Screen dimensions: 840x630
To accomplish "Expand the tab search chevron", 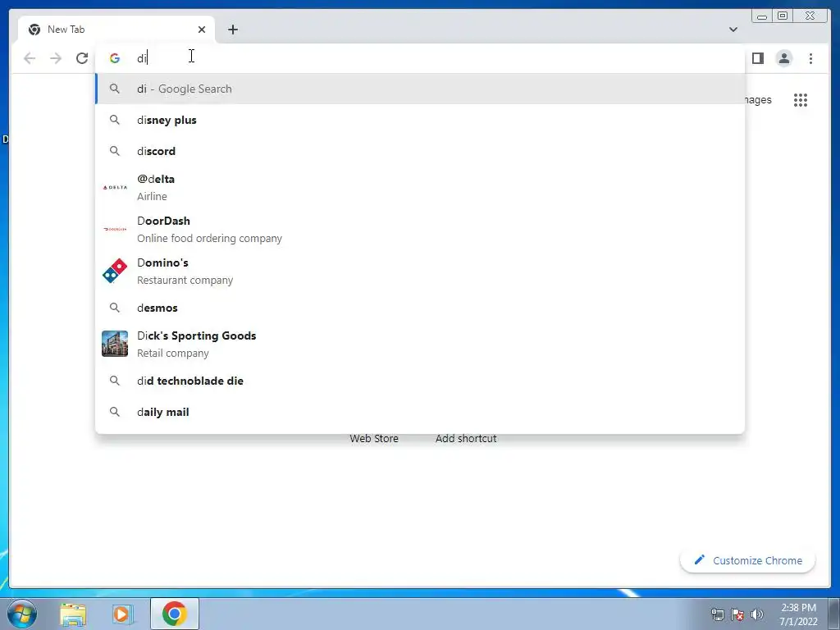I will pos(733,30).
